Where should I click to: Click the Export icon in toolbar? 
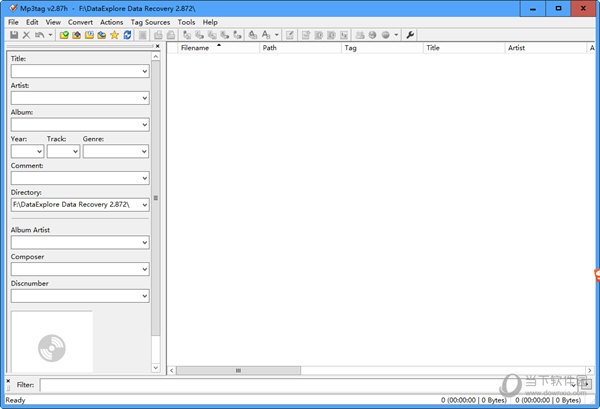(x=306, y=35)
